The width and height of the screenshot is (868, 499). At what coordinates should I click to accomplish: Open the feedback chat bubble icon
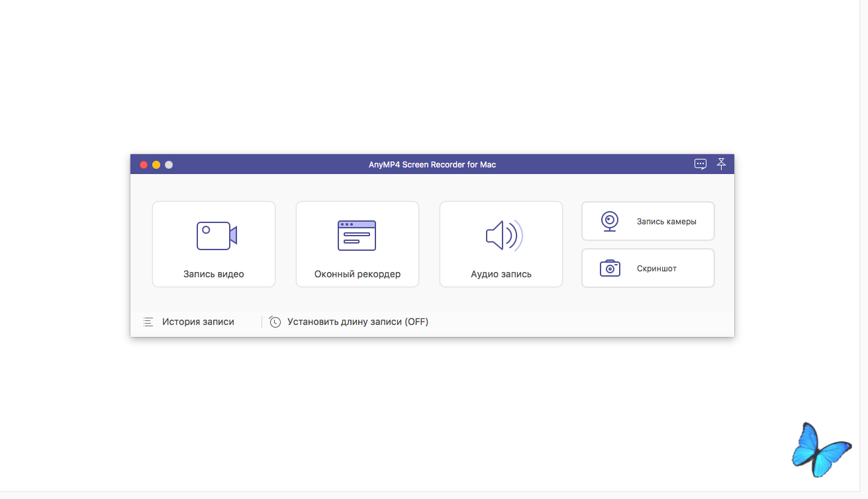tap(700, 164)
